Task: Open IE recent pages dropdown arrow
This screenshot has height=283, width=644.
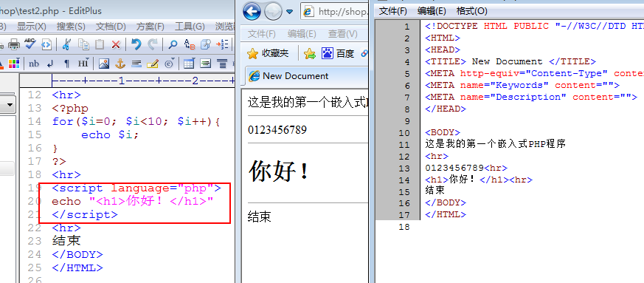Action: coord(290,12)
